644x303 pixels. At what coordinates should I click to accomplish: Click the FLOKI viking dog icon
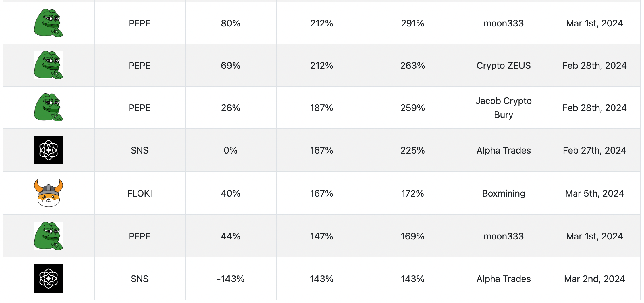pos(49,193)
